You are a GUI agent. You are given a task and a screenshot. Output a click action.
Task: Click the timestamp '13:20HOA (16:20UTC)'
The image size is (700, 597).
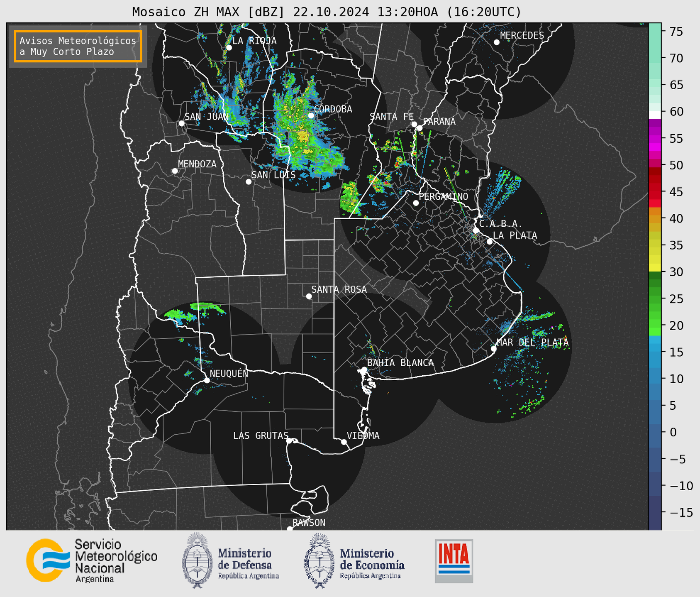tap(449, 12)
